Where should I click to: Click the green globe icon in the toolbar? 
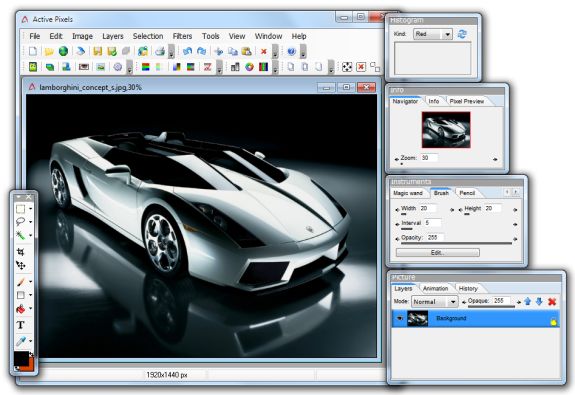point(63,51)
